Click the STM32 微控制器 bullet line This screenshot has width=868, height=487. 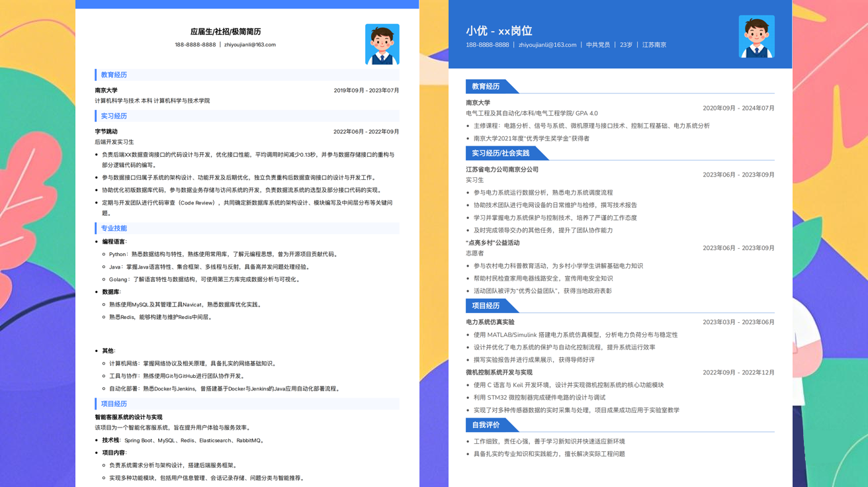(540, 397)
